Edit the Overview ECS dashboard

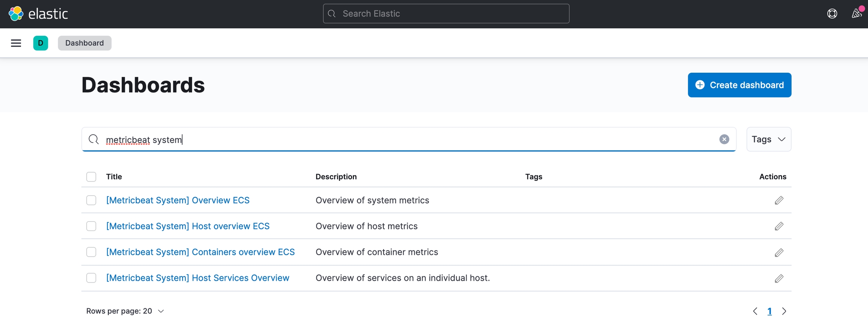point(779,200)
